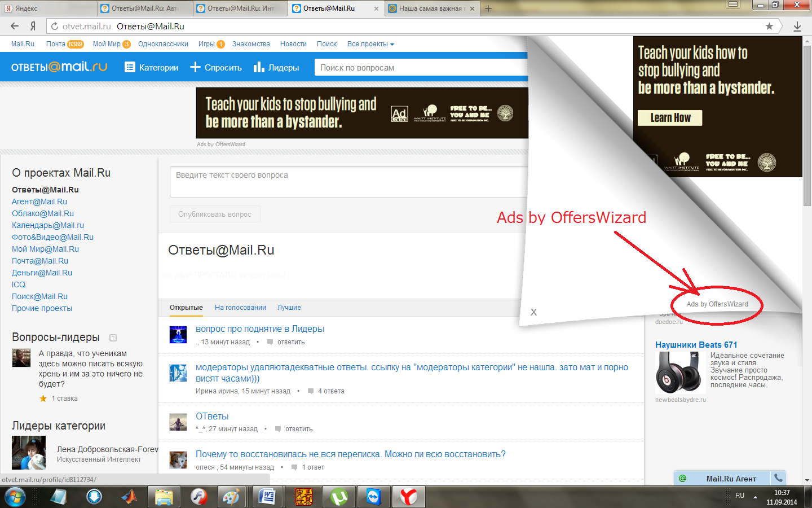812x508 pixels.
Task: Click the Yandex home Я button
Action: [33, 26]
